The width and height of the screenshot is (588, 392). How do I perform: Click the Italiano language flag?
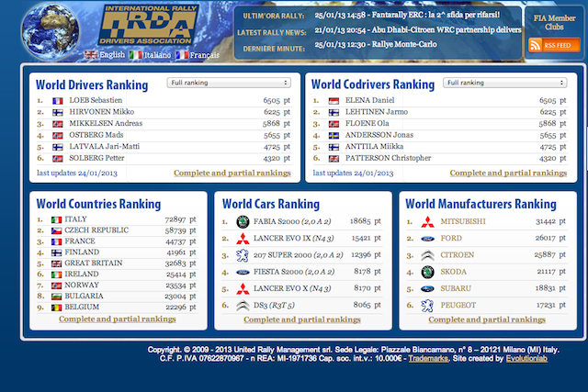(136, 55)
